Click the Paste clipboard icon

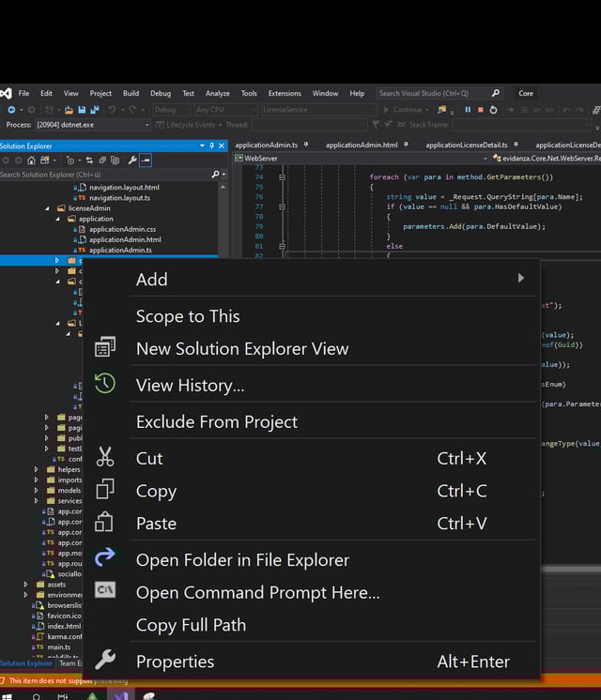pyautogui.click(x=104, y=522)
